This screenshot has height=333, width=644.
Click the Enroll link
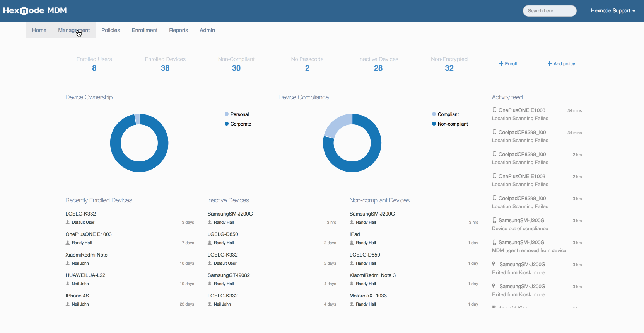[508, 64]
